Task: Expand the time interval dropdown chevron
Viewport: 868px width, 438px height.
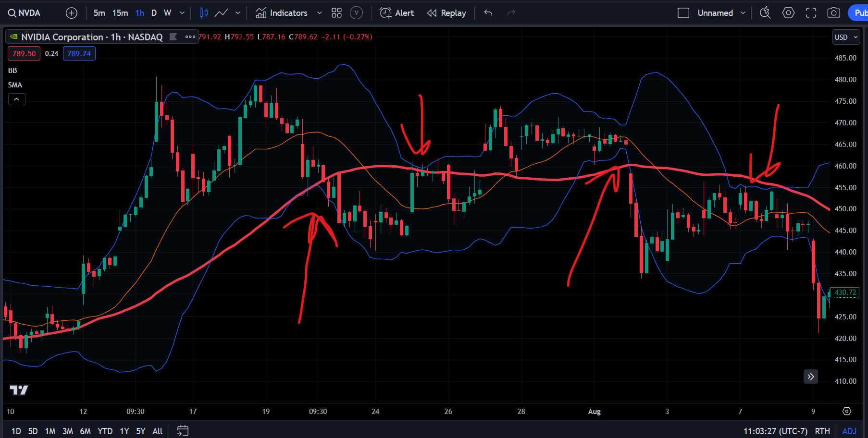Action: pyautogui.click(x=182, y=13)
